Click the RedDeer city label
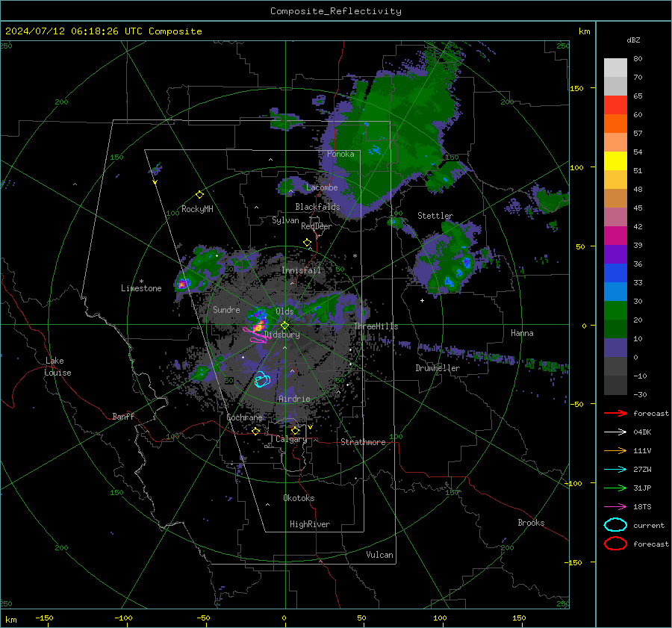Screen dimensions: 672x628 317,226
